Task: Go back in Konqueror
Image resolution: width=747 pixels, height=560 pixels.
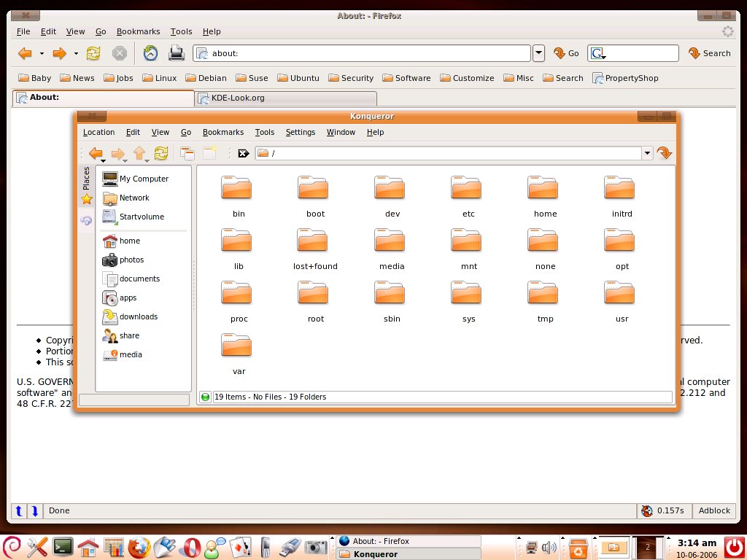Action: pyautogui.click(x=96, y=153)
